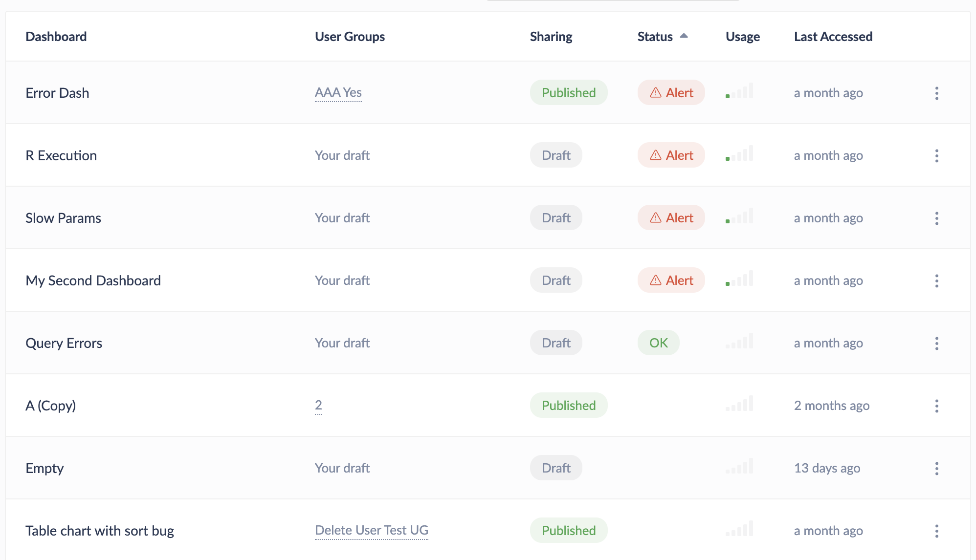Click the Alert status badge for My Second Dashboard
This screenshot has width=976, height=560.
click(x=671, y=280)
